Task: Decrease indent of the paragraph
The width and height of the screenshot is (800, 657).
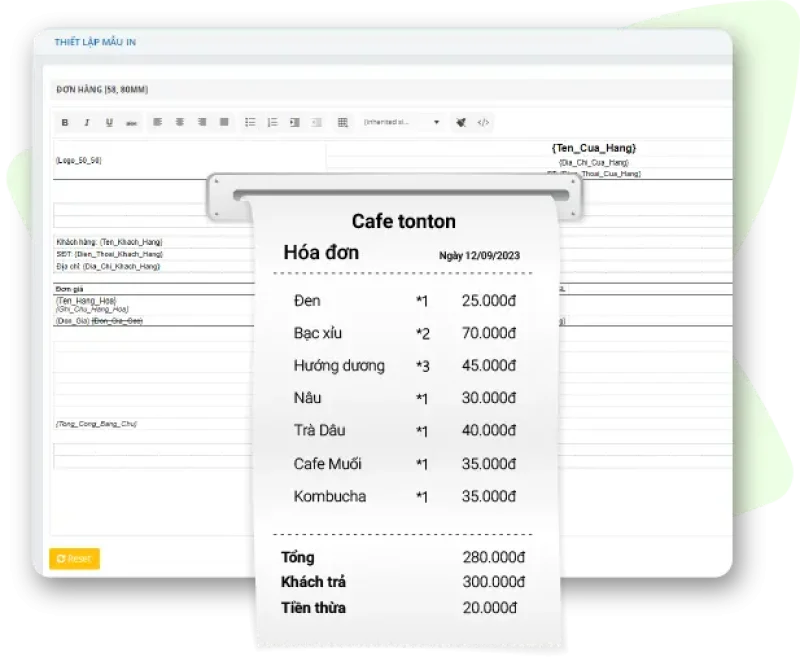Action: [x=316, y=122]
